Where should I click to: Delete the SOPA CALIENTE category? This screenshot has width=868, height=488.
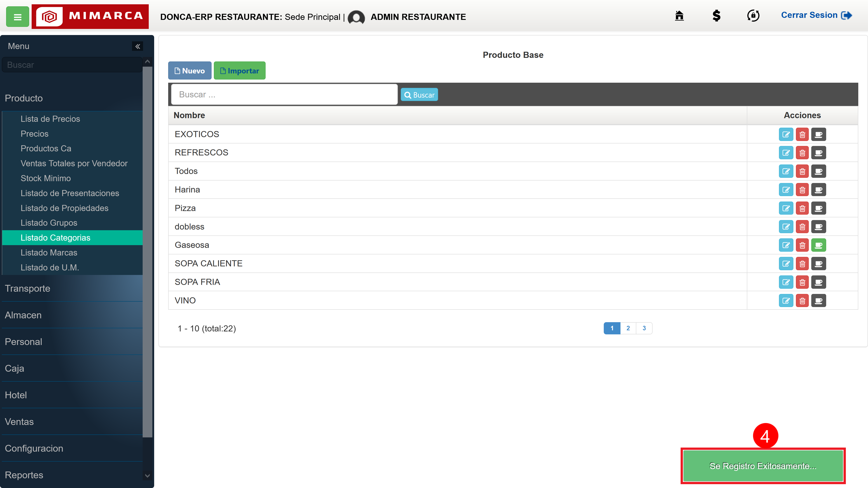click(802, 264)
